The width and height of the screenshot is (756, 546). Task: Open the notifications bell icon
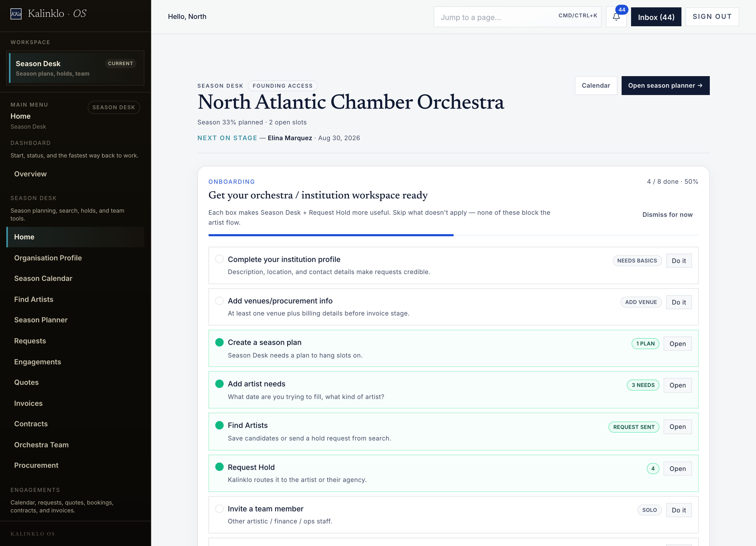coord(616,17)
